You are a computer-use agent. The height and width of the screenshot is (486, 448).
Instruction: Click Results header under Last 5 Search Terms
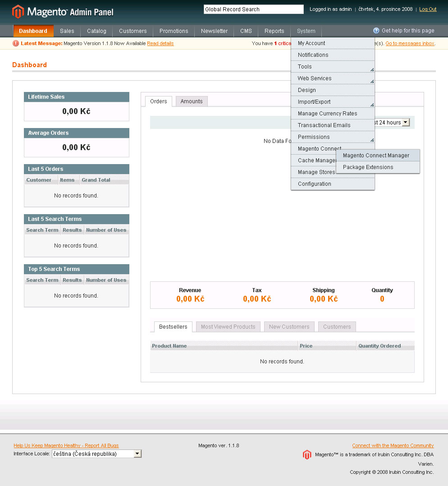pos(72,230)
